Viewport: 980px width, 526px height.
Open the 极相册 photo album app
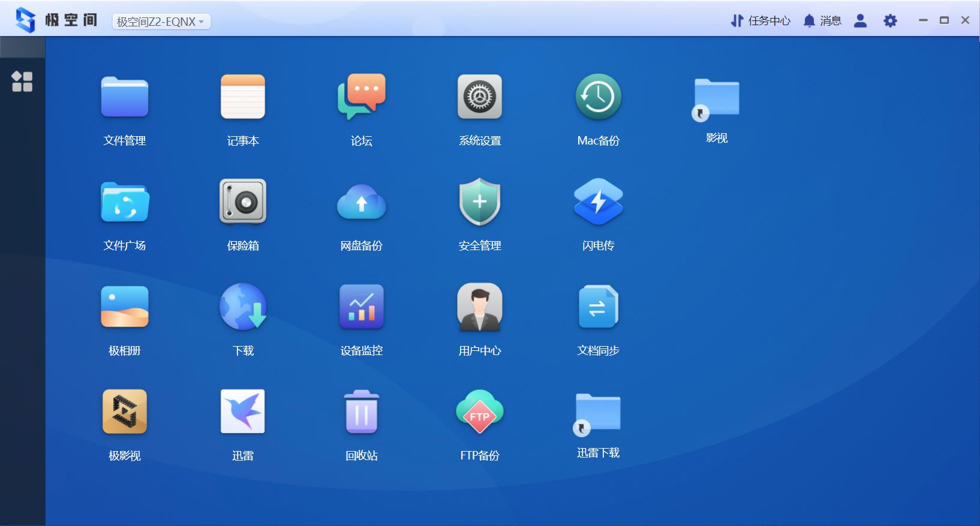click(x=125, y=307)
